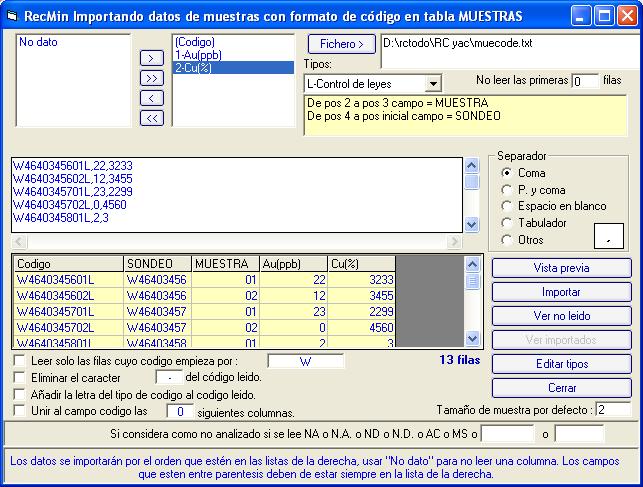The width and height of the screenshot is (643, 487).
Task: Click the code prefix field containing W
Action: [x=306, y=362]
